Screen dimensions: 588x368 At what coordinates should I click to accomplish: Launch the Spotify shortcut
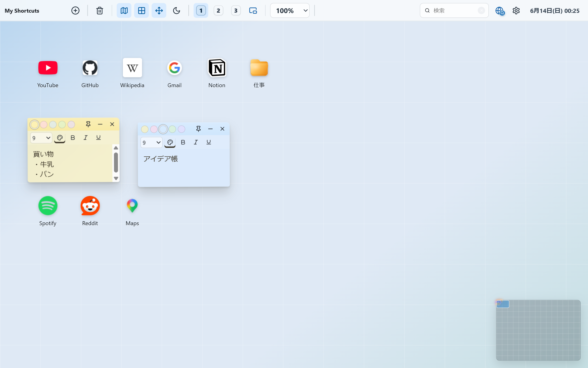48,206
